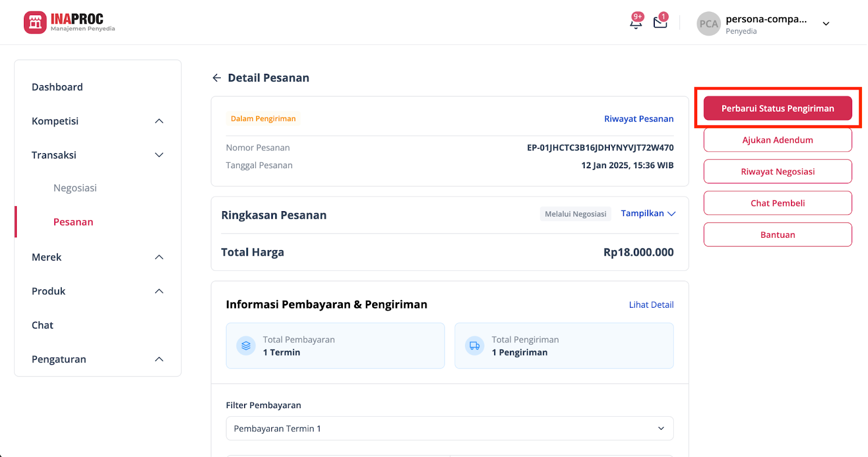Show the order summary via Tampilkan
The image size is (868, 457).
(648, 214)
